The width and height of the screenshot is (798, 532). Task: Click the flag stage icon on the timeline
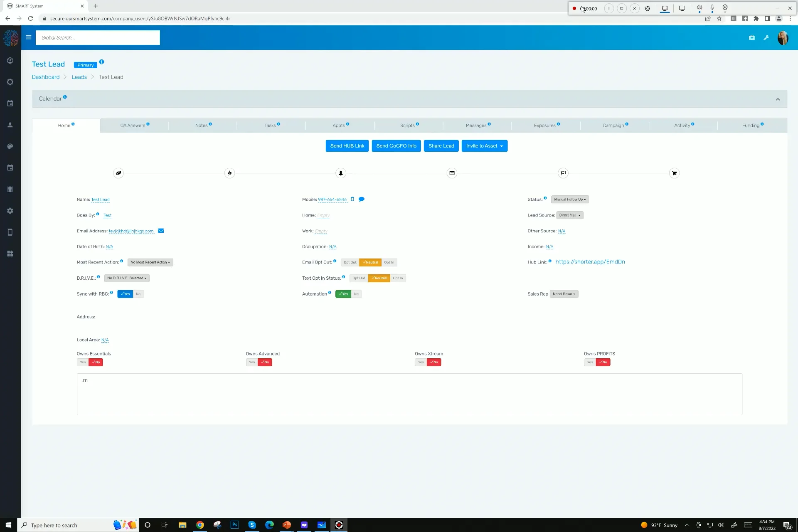(563, 173)
